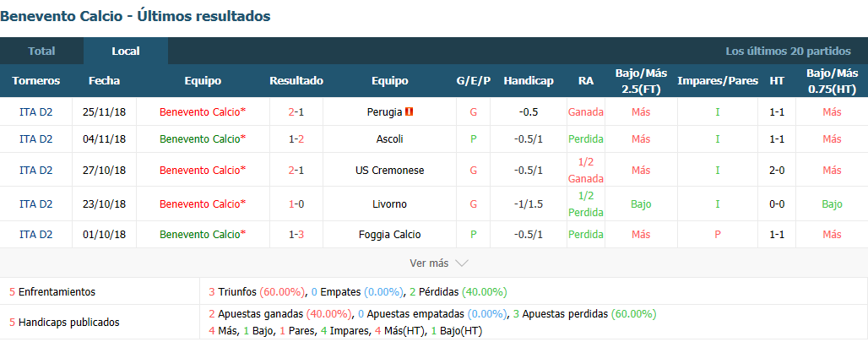
Task: Click the 2-1 result against Perugia
Action: 296,111
